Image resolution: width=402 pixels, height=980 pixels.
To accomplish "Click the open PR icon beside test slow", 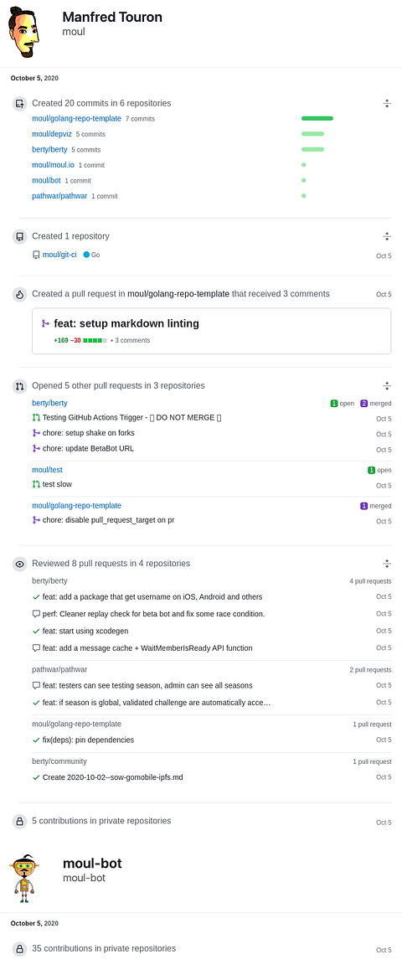I will click(36, 484).
